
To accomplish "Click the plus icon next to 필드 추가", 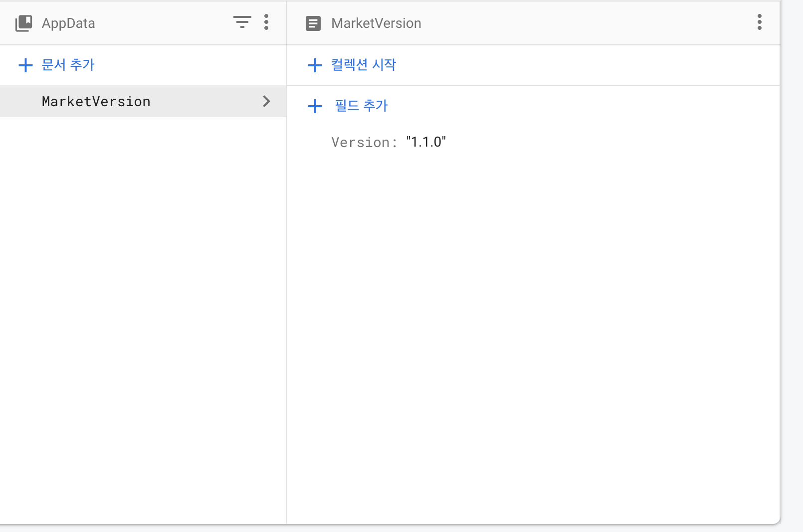I will coord(315,106).
